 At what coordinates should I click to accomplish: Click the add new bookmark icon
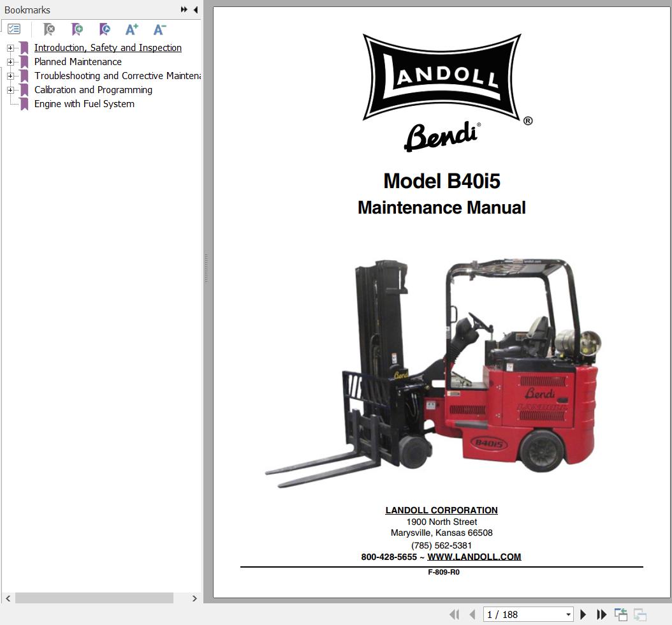pos(77,29)
